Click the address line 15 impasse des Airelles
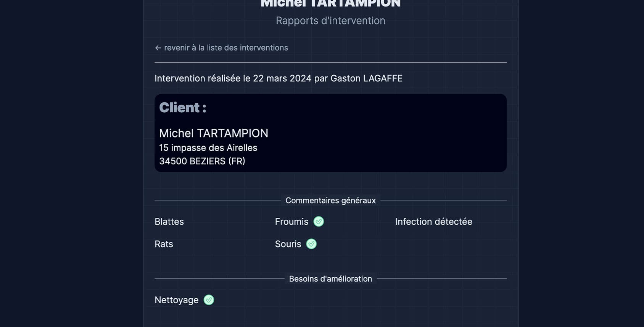The height and width of the screenshot is (327, 644). (208, 148)
